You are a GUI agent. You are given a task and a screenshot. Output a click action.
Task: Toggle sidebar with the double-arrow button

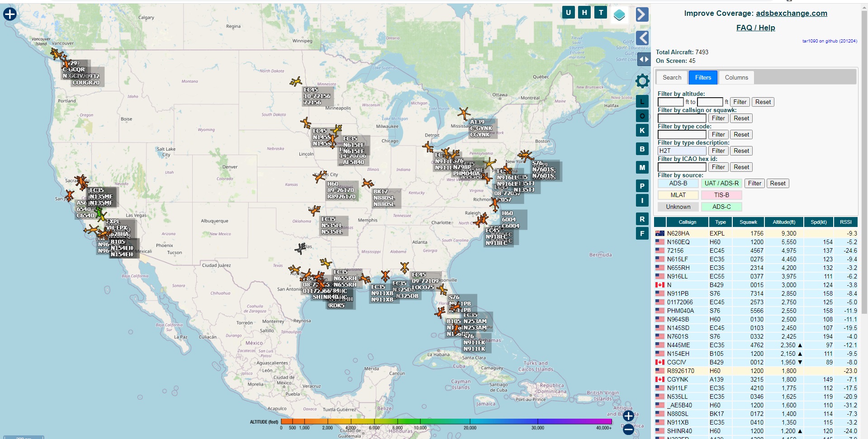[644, 59]
